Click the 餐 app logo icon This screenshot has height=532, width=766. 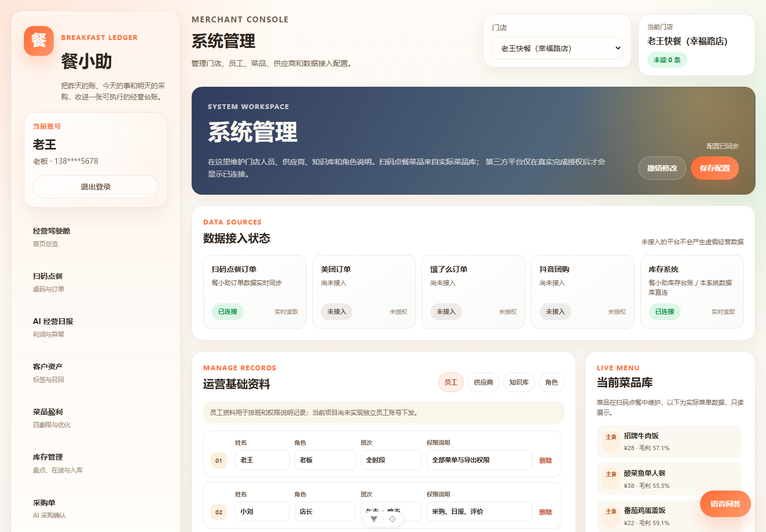(39, 41)
